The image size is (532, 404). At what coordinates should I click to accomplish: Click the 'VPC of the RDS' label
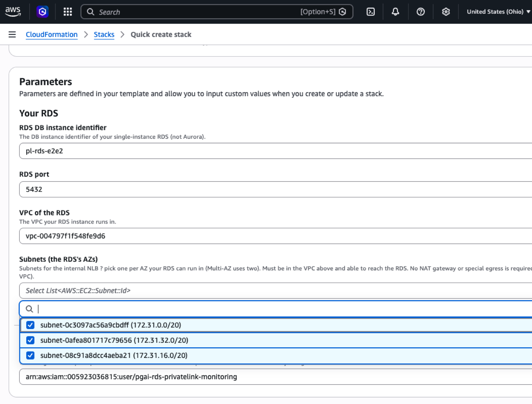(x=44, y=213)
